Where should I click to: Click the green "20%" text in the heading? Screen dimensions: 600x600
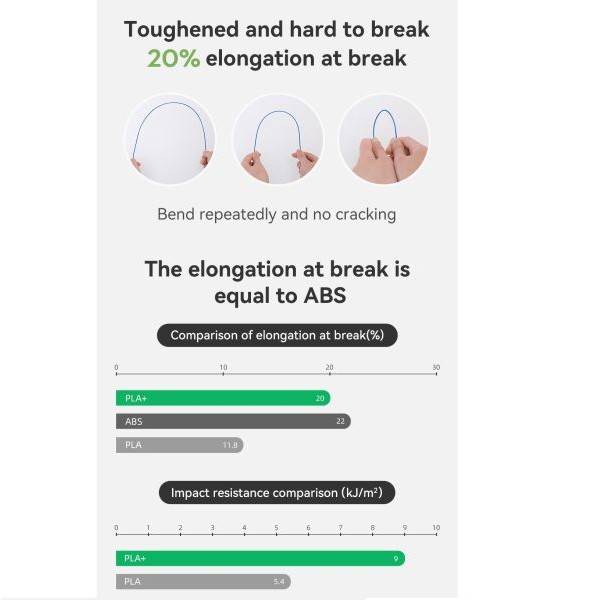174,59
